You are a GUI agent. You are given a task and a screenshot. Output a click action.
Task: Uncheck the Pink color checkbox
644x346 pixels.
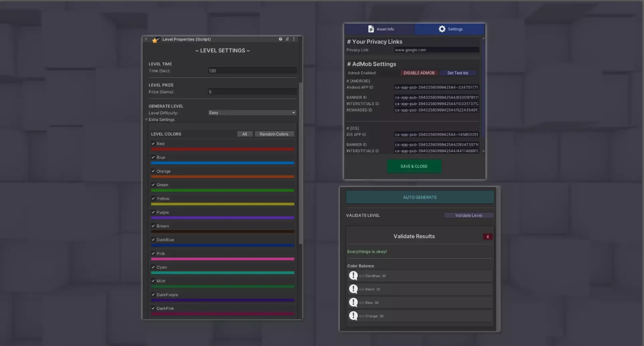153,254
